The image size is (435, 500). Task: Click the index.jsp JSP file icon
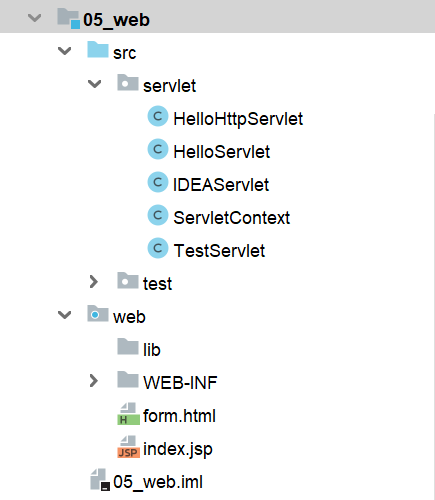point(128,447)
